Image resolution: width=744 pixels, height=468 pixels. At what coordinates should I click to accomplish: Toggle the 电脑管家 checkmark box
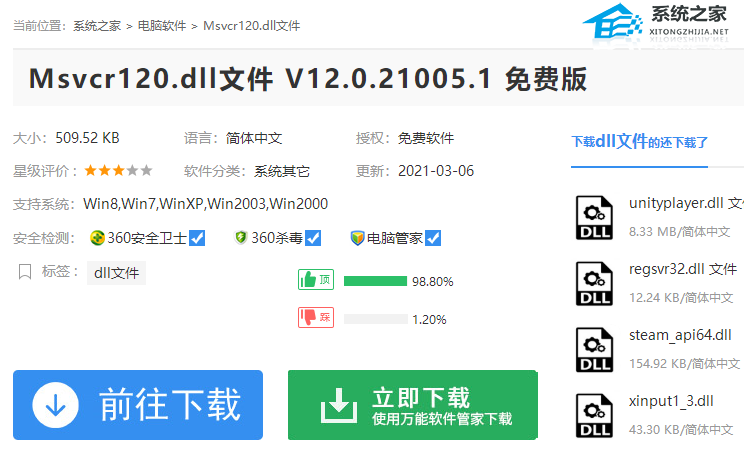[x=433, y=238]
